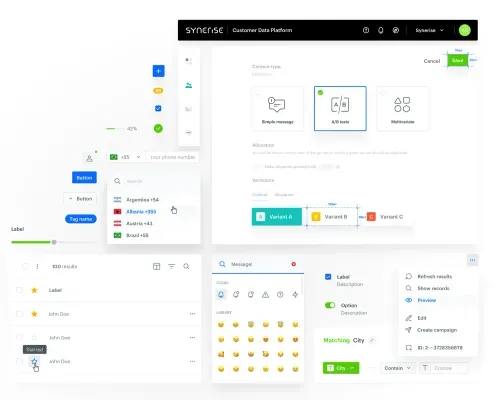The width and height of the screenshot is (500, 400).
Task: Toggle the blue Label checkbox
Action: [328, 277]
